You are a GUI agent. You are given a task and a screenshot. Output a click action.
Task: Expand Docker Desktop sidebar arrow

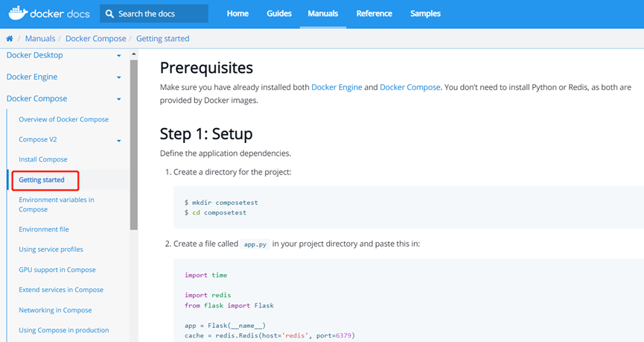pyautogui.click(x=118, y=55)
